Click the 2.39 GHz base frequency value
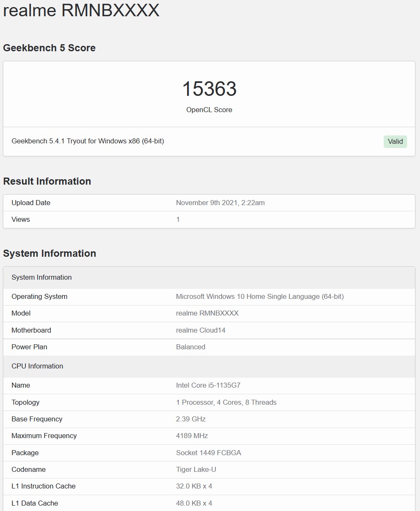This screenshot has height=511, width=420. coord(190,419)
